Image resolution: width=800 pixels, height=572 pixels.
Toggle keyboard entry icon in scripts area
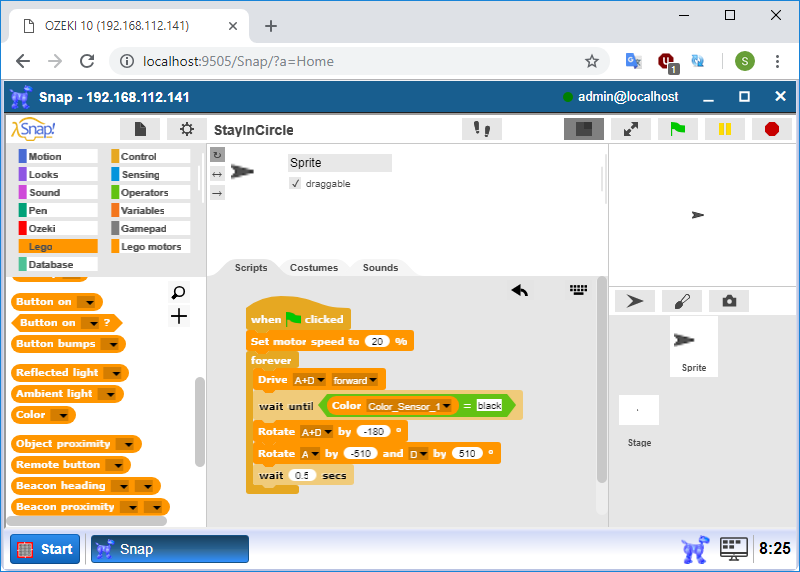pos(578,290)
